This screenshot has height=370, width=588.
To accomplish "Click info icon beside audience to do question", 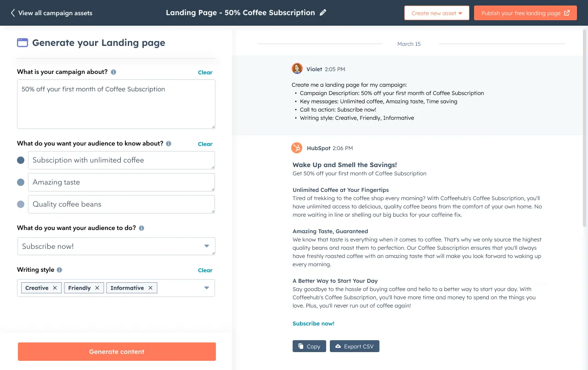I will click(141, 228).
